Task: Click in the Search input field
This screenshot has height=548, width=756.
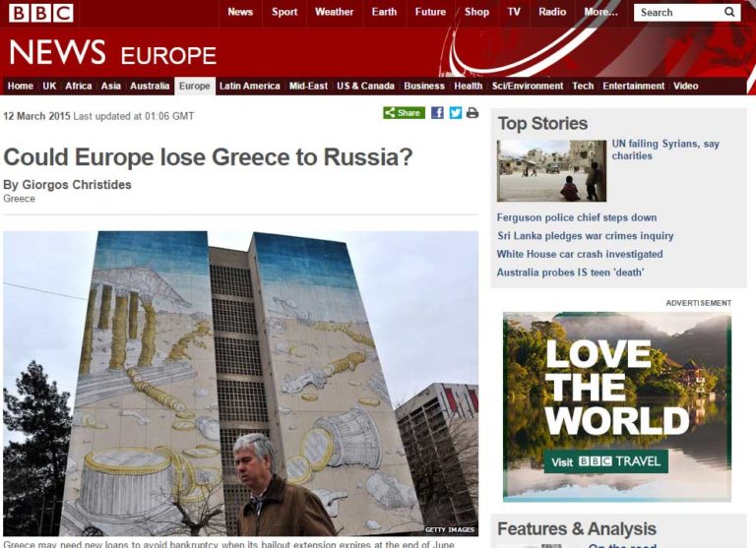Action: click(677, 13)
